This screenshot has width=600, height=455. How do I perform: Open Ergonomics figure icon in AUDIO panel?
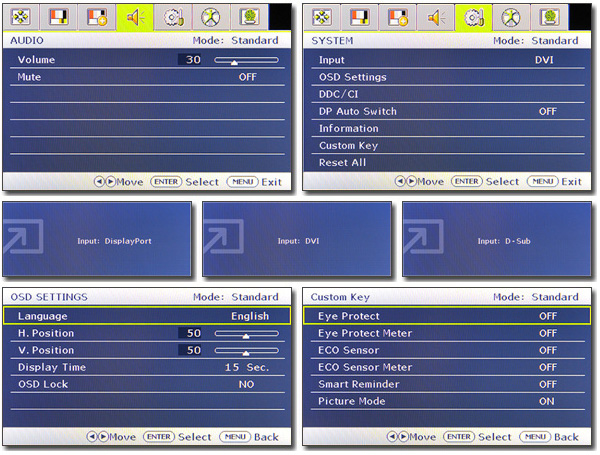point(211,17)
